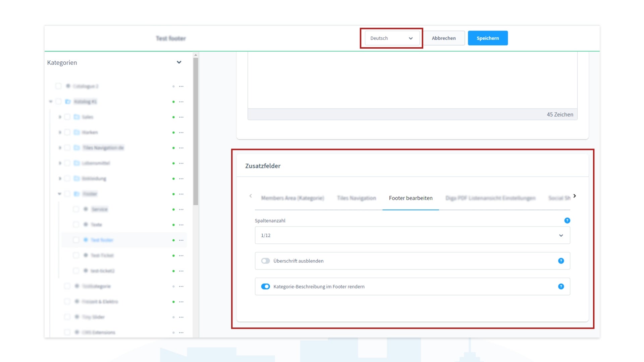The height and width of the screenshot is (362, 644).
Task: Click help icon next to Spaltenanzahl
Action: [x=567, y=221]
